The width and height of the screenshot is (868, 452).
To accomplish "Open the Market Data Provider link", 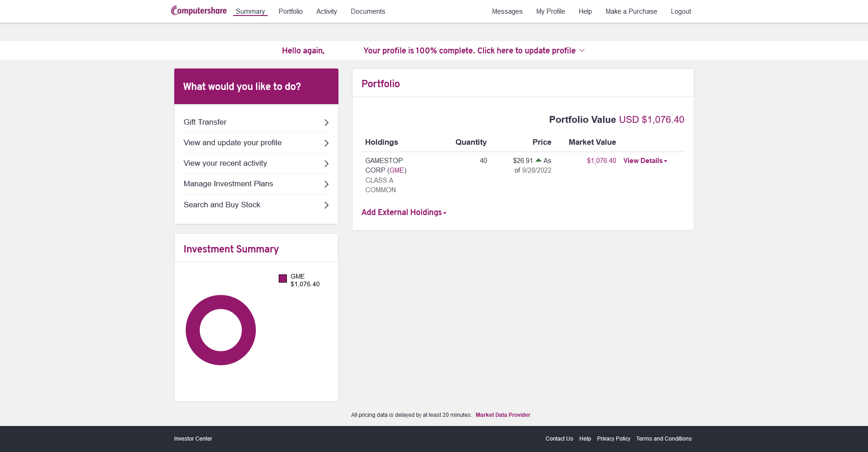I will [x=503, y=415].
